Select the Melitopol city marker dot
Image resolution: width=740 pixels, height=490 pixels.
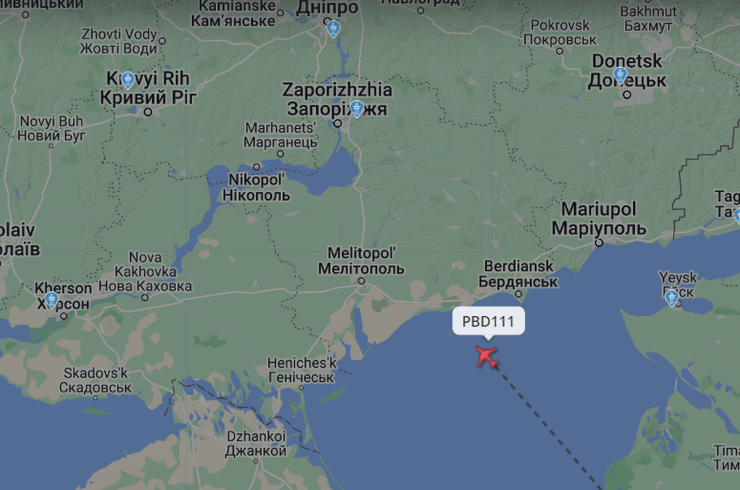tap(362, 281)
